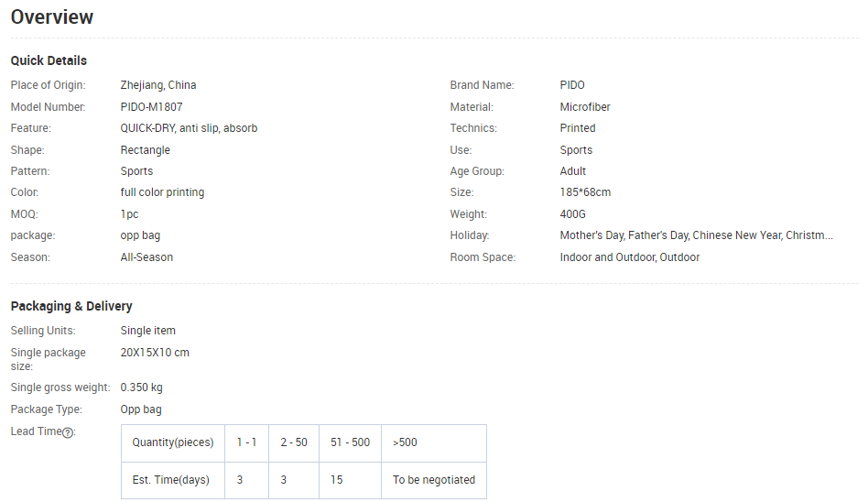Click the brand name PIDO value
This screenshot has height=502, width=868.
[x=572, y=85]
